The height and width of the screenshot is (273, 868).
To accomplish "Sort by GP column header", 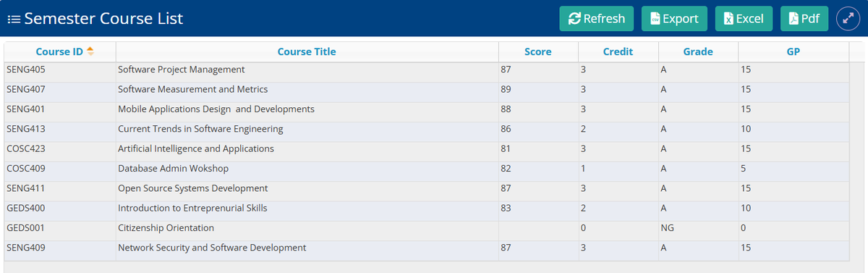I will coord(793,51).
